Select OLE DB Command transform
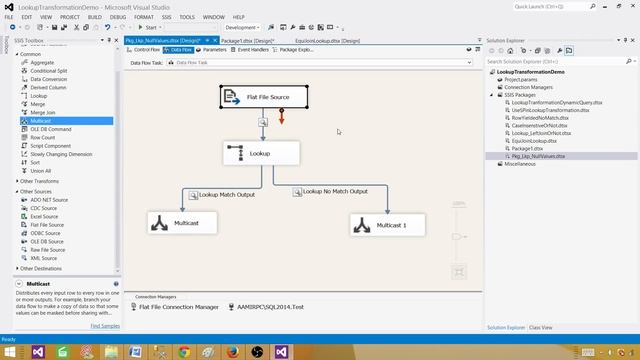640x360 pixels. (x=50, y=129)
